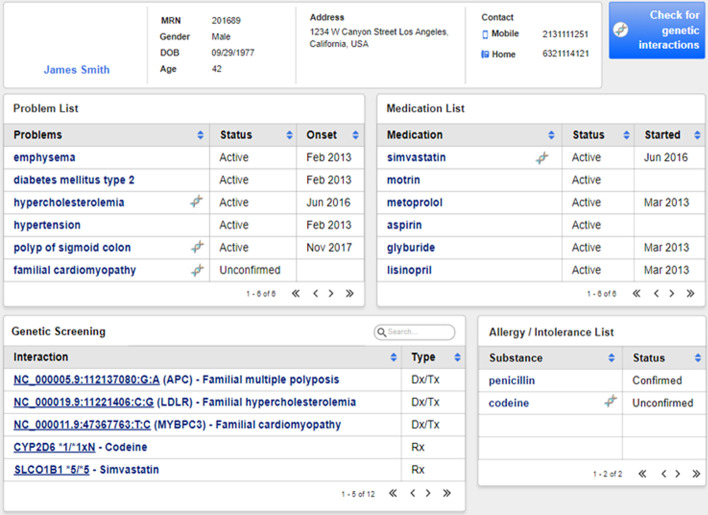Click genetic icon beside hypercholesterolemia problem

(x=197, y=202)
